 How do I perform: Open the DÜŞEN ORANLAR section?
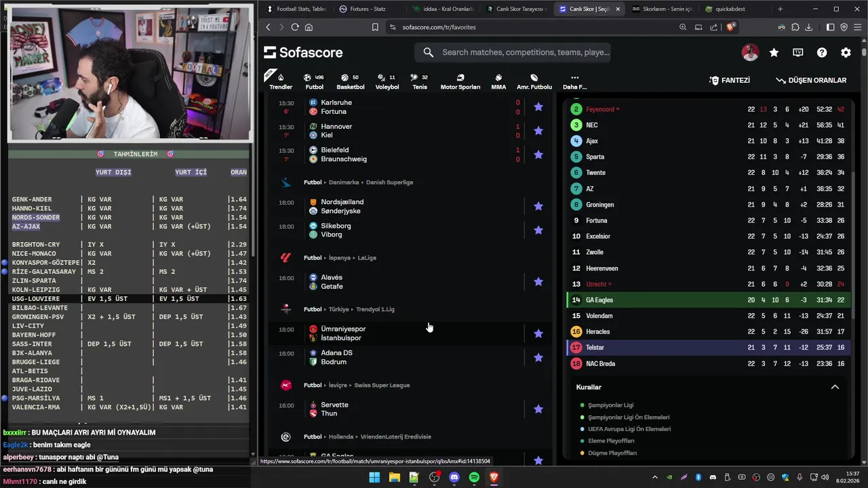tap(811, 80)
